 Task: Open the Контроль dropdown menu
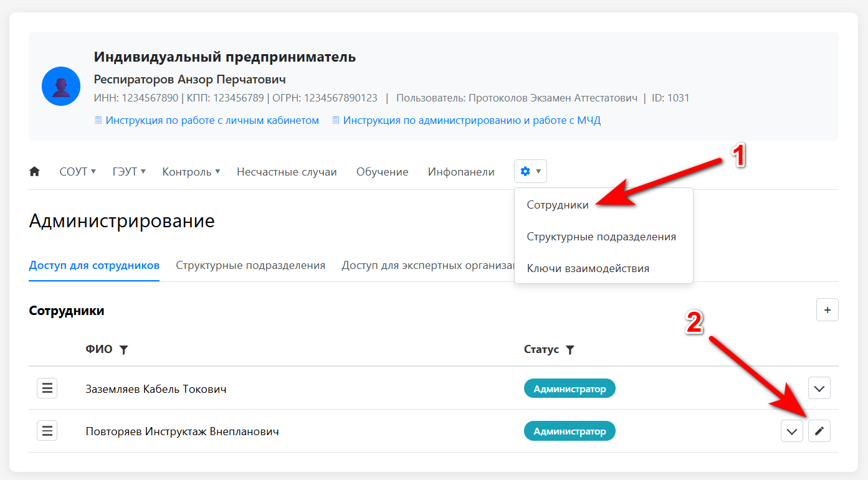point(191,172)
